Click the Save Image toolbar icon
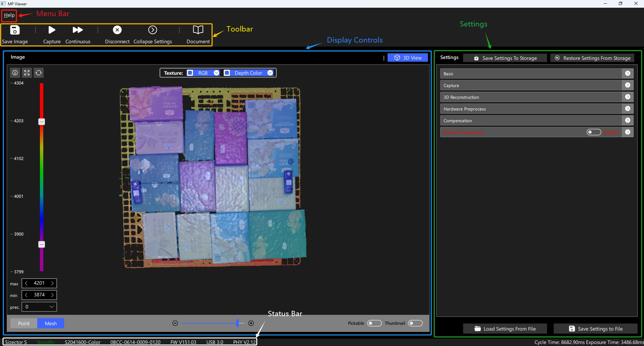This screenshot has height=346, width=644. pyautogui.click(x=15, y=30)
